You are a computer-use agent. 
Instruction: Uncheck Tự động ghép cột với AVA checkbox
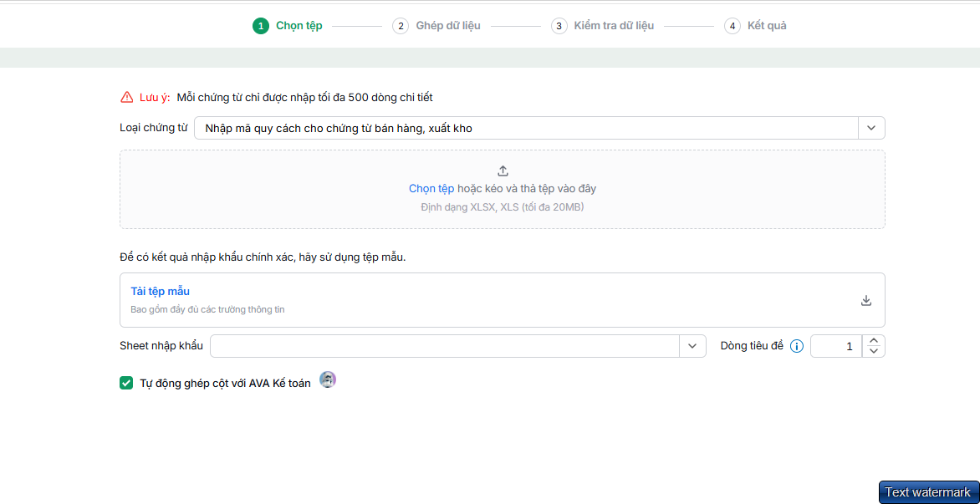coord(126,384)
